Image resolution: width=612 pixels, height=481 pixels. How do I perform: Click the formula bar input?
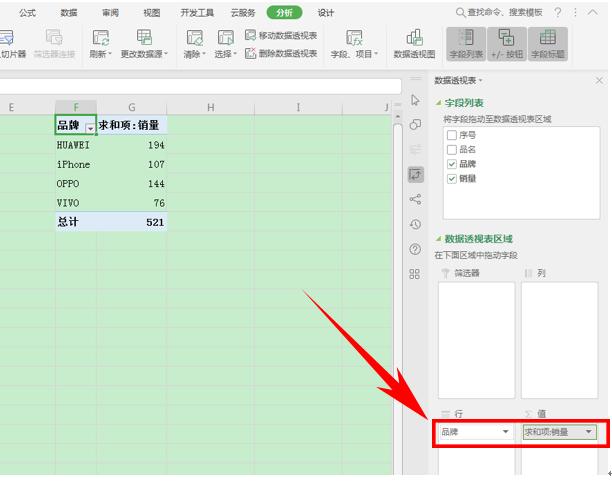pyautogui.click(x=201, y=86)
